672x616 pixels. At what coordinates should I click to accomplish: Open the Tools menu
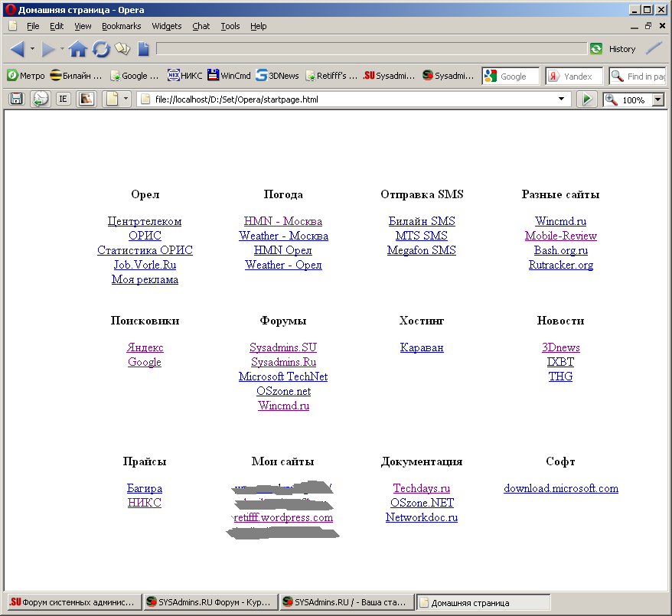point(230,26)
